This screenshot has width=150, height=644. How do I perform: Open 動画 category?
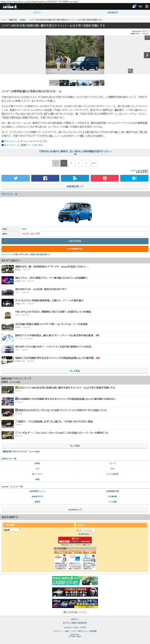(x=37, y=479)
